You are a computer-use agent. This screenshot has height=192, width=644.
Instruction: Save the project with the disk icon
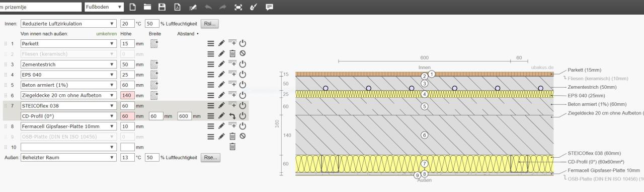(162, 7)
